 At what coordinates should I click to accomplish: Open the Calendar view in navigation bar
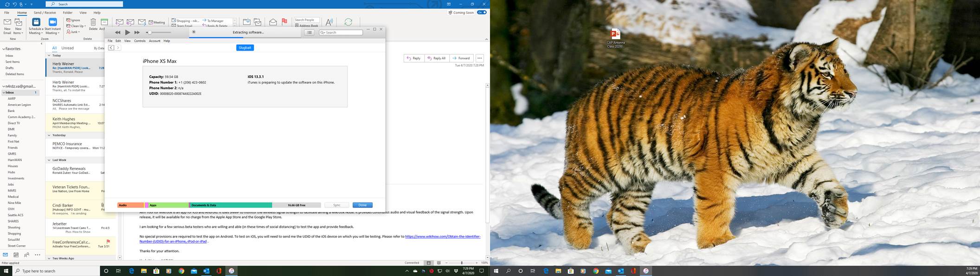[x=16, y=255]
